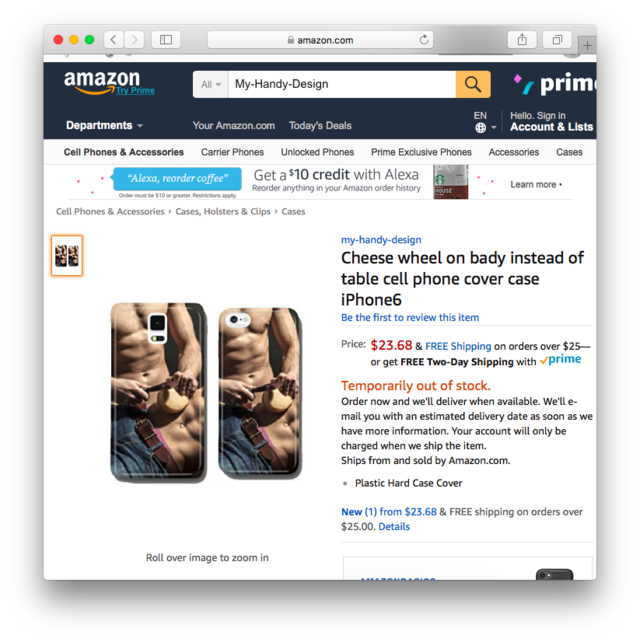
Task: Click Learn more on Alexa banner
Action: (x=536, y=185)
